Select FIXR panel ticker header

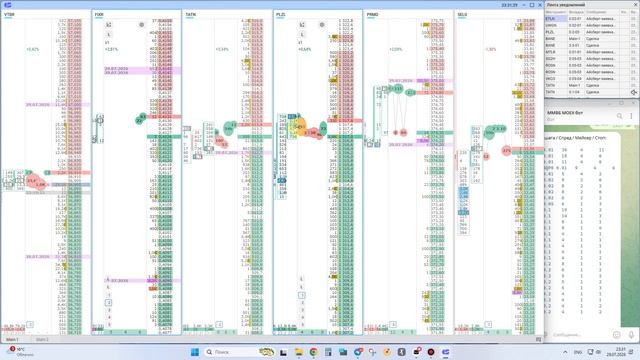coord(99,14)
